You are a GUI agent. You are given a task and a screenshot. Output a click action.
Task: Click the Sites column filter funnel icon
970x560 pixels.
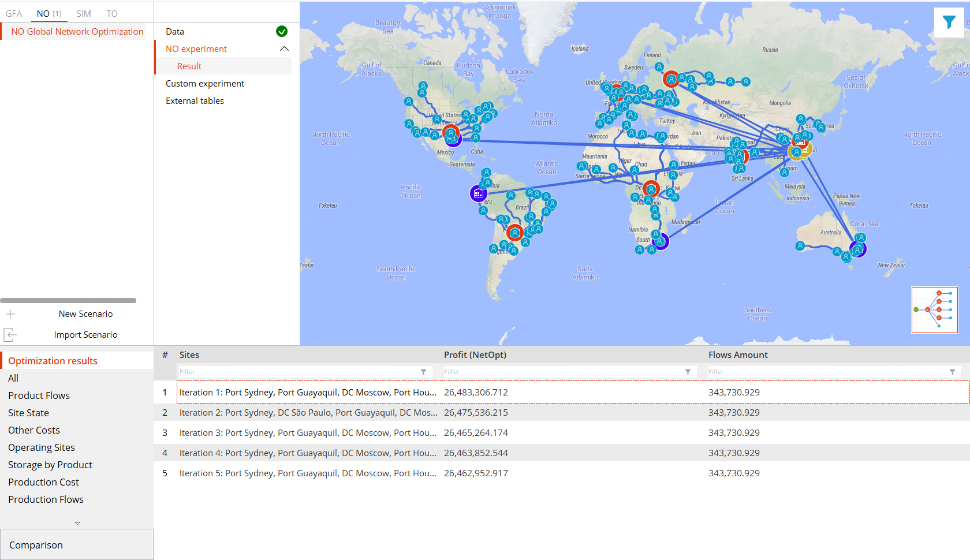423,372
